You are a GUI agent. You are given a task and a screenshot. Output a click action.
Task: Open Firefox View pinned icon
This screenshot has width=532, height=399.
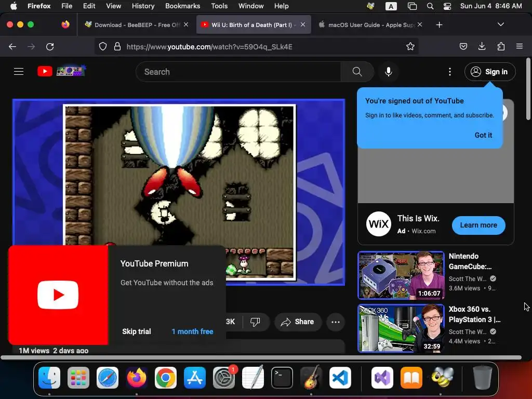65,24
